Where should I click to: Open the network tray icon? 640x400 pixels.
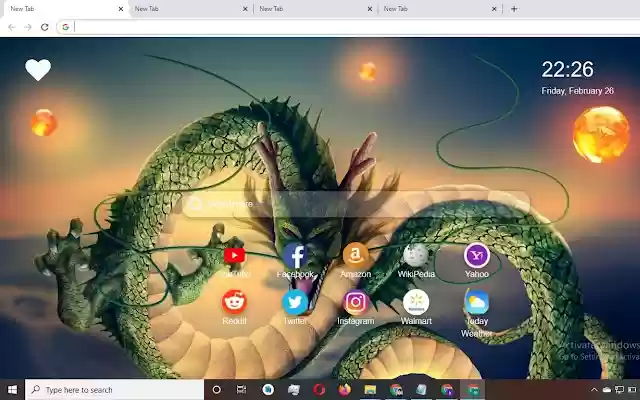619,390
